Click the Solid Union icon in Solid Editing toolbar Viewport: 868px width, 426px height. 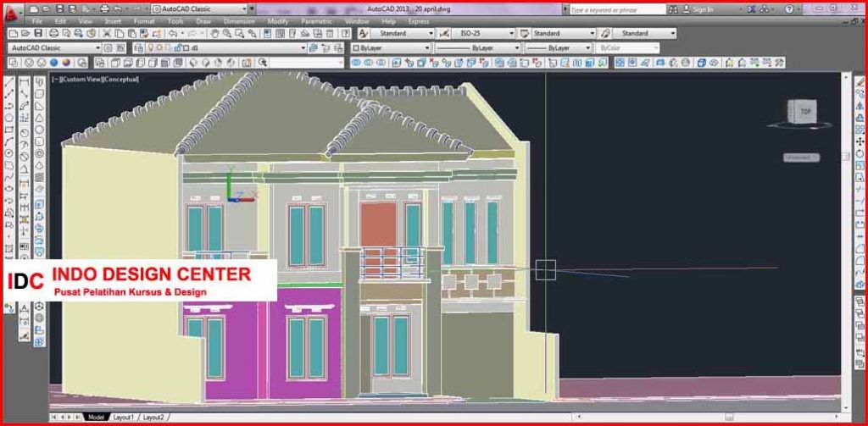click(356, 63)
